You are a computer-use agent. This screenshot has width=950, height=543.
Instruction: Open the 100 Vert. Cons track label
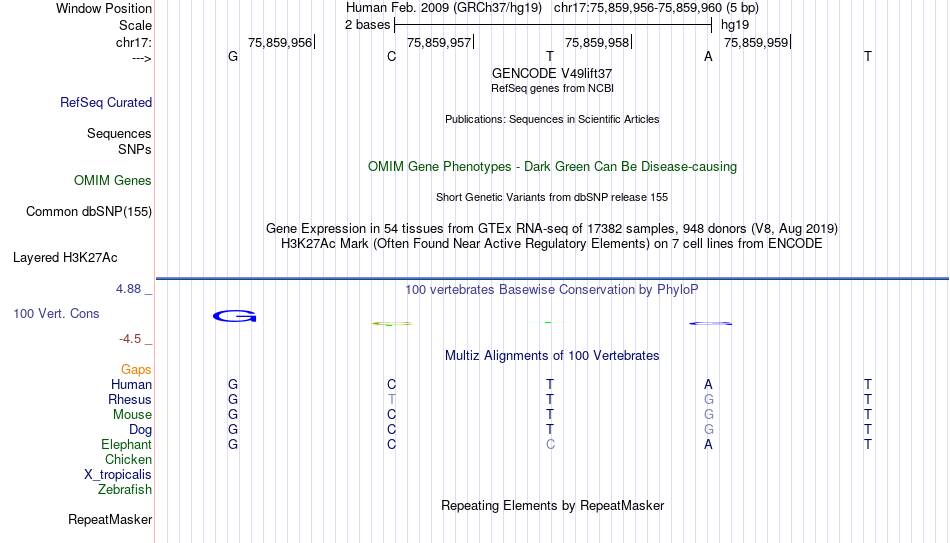coord(56,313)
